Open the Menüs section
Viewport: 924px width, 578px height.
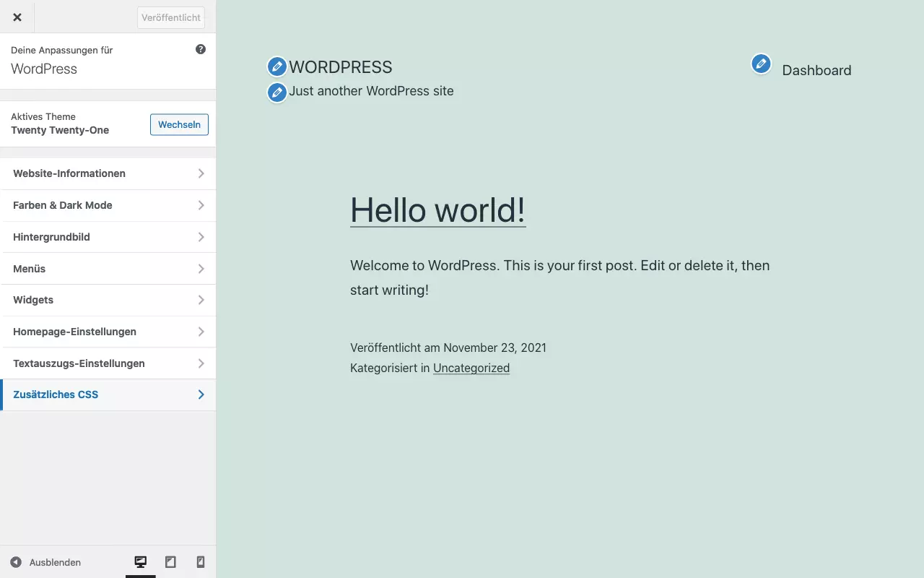pyautogui.click(x=108, y=269)
